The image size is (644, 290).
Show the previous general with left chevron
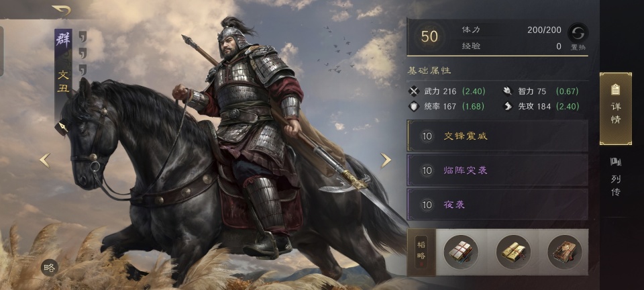pos(44,160)
